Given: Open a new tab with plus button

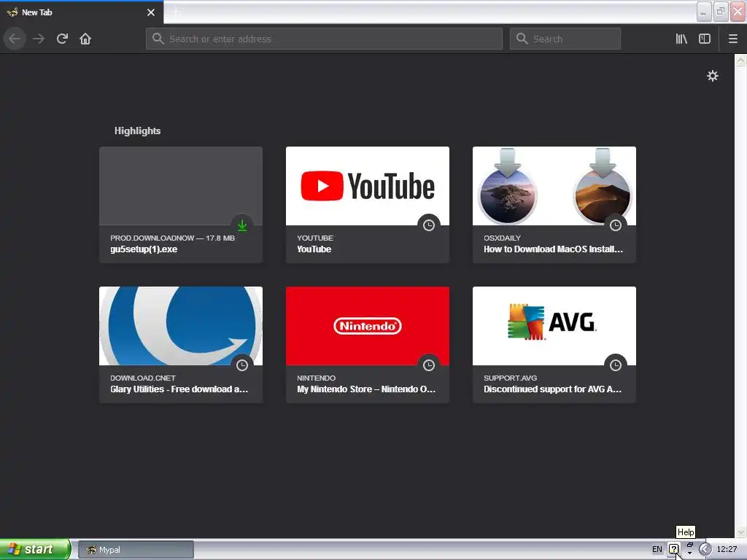Looking at the screenshot, I should pos(176,12).
